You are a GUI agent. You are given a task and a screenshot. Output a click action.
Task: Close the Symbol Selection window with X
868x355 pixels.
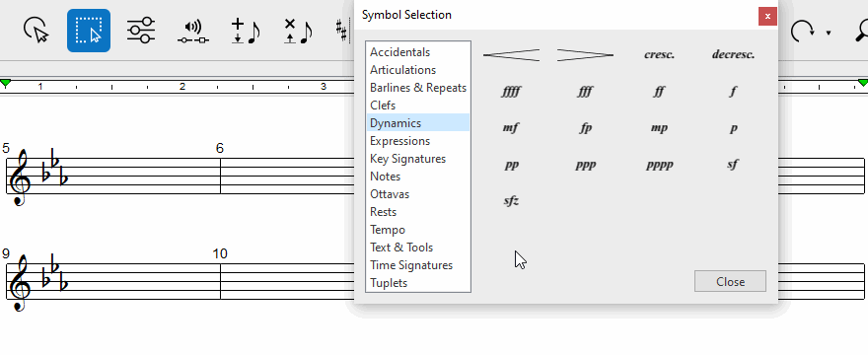[767, 16]
